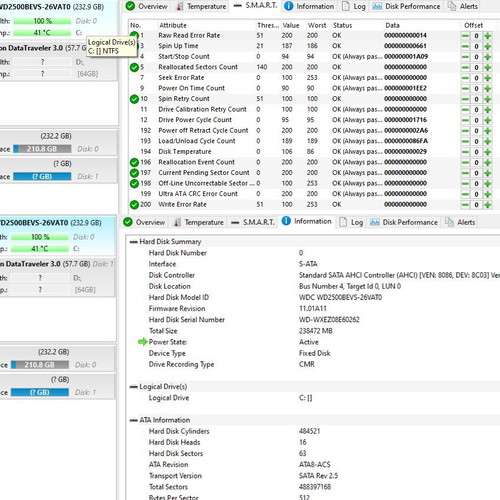
Task: Sort by Worst column header
Action: point(317,25)
